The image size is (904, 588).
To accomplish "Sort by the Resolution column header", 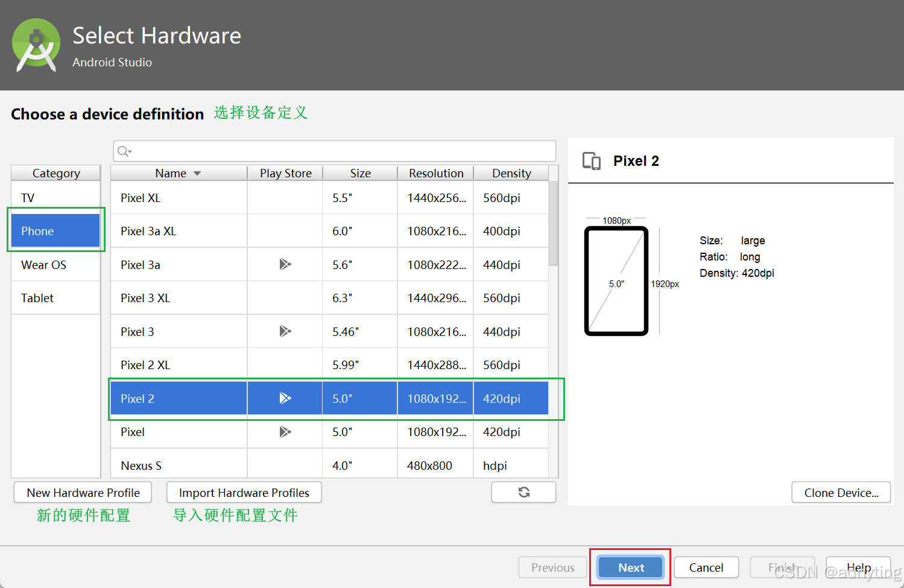I will point(435,173).
